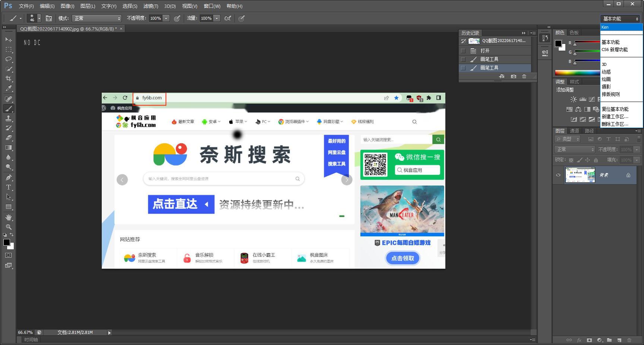Select the Eyedropper tool
Screen dimensions: 644x345
tap(9, 88)
